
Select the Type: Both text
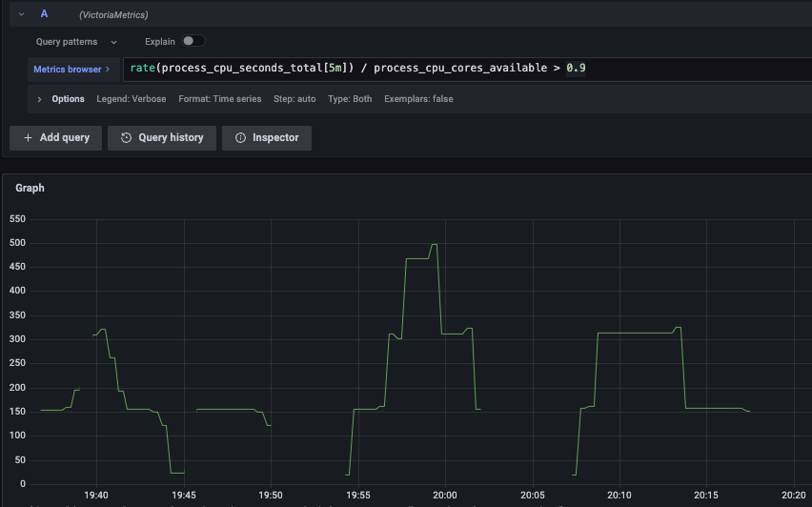coord(350,99)
